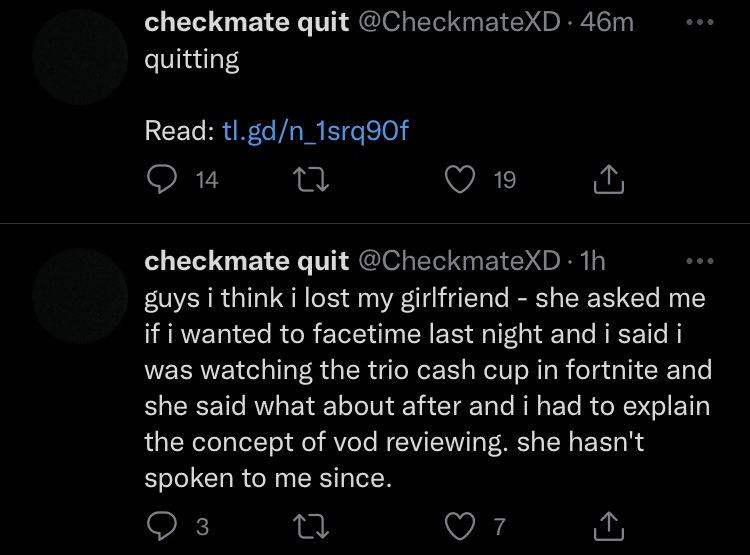Reply to the girlfriend tweet
The width and height of the screenshot is (750, 555).
[x=161, y=526]
